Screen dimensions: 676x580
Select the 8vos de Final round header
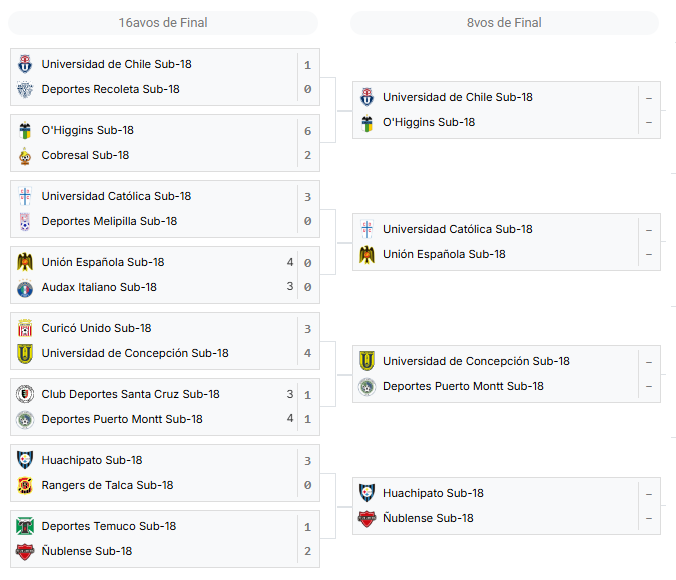click(504, 23)
